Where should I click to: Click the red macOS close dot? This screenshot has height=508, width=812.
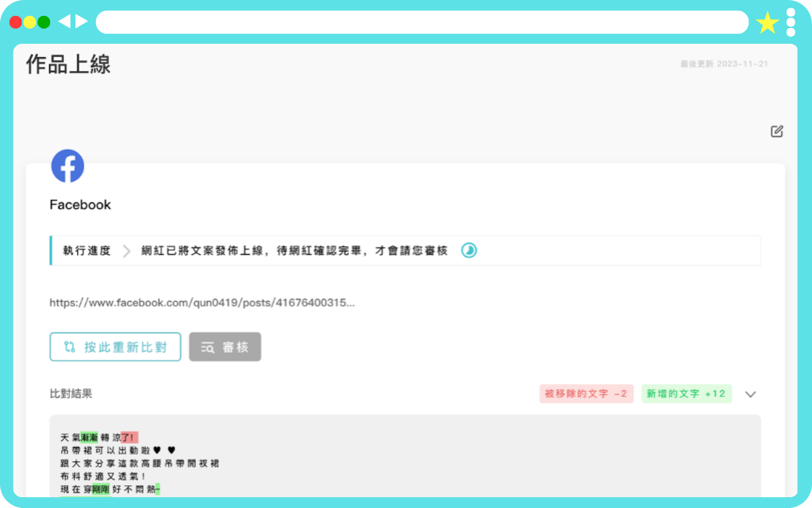[x=16, y=22]
